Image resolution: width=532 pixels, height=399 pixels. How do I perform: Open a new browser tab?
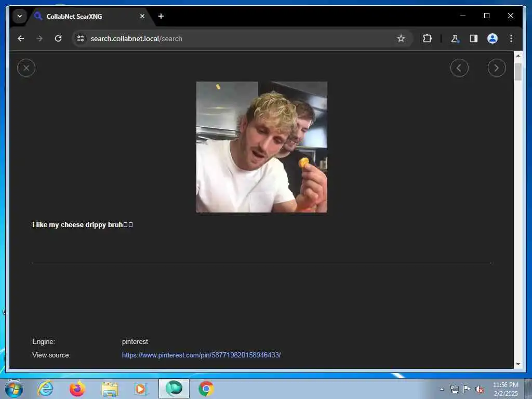(161, 16)
